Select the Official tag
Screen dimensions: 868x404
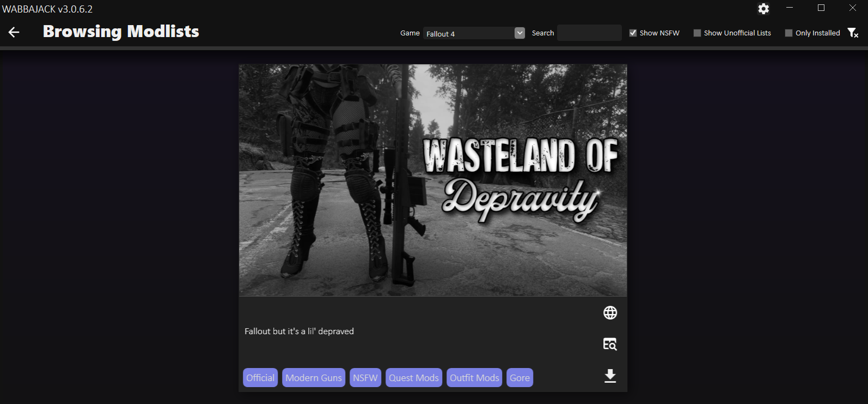(x=260, y=378)
